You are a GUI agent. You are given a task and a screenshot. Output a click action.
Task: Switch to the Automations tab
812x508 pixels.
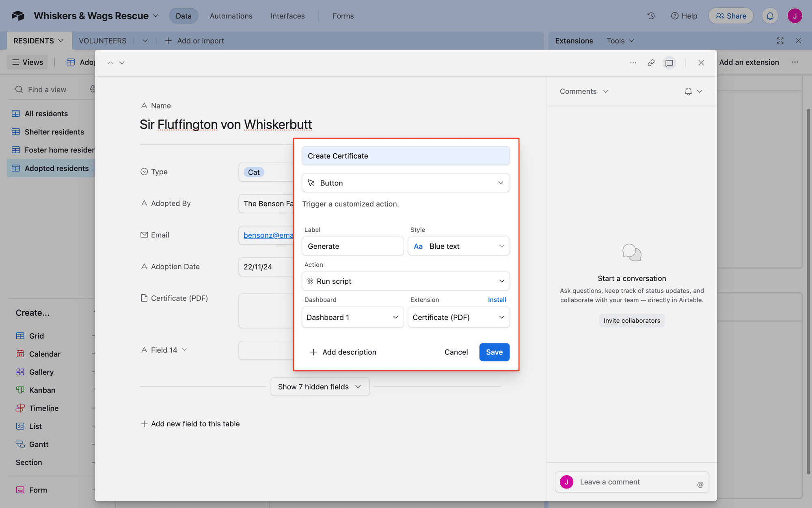[231, 16]
